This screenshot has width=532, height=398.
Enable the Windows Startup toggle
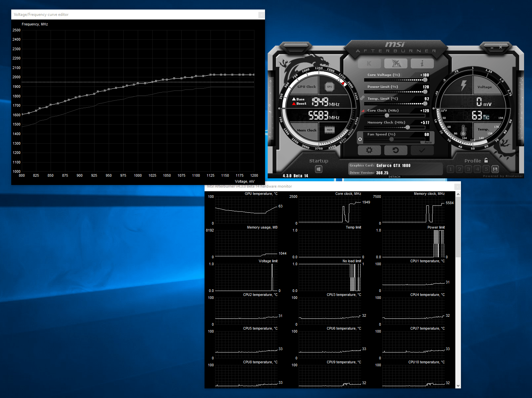[x=318, y=169]
